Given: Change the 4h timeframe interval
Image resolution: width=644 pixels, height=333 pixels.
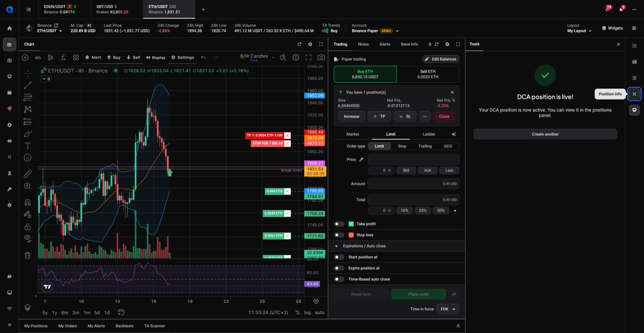Looking at the screenshot, I should pos(38,57).
